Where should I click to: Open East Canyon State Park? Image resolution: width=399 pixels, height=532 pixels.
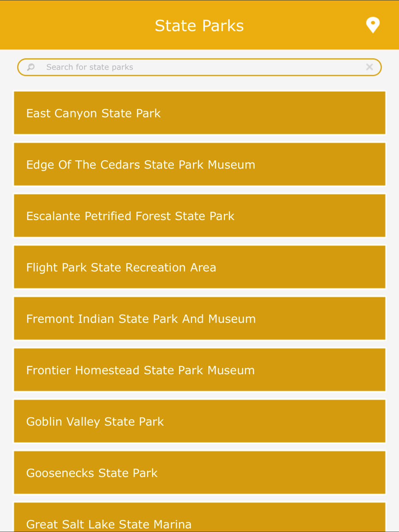[x=199, y=113]
